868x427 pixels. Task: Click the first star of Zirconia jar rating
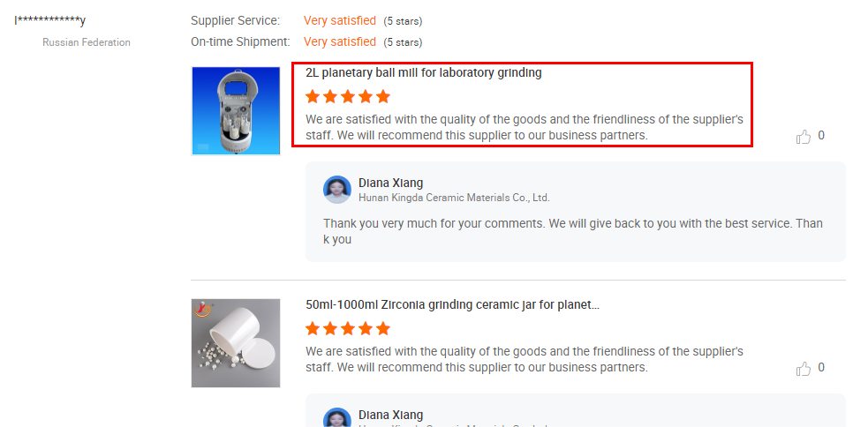pyautogui.click(x=313, y=329)
